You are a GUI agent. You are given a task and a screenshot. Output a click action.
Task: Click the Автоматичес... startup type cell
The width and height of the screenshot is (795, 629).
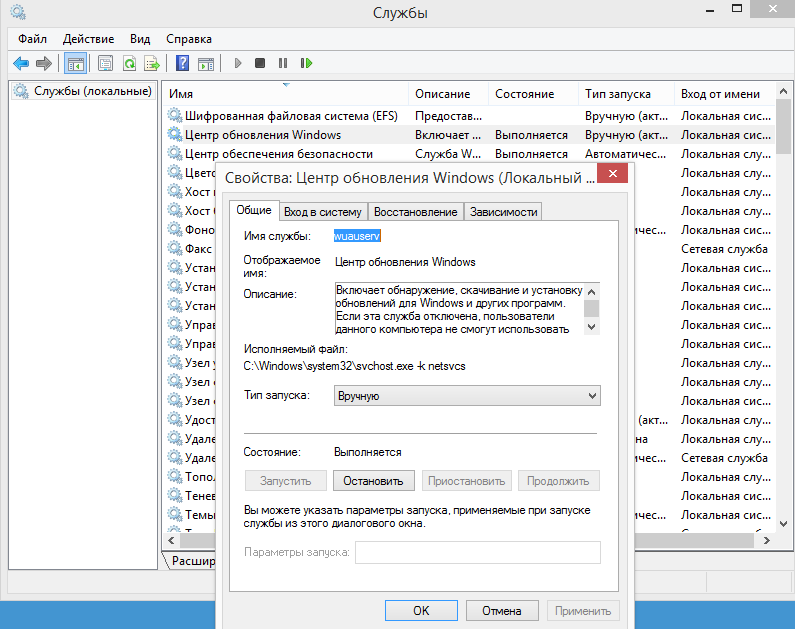(626, 154)
